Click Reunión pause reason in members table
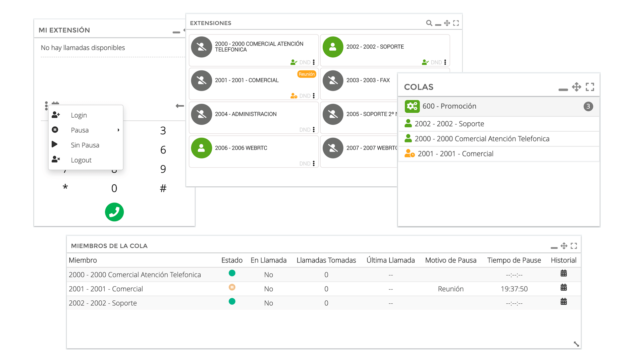 coord(451,289)
